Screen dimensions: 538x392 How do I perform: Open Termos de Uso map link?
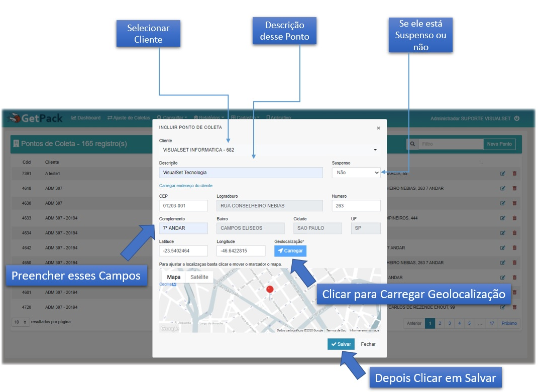[336, 330]
